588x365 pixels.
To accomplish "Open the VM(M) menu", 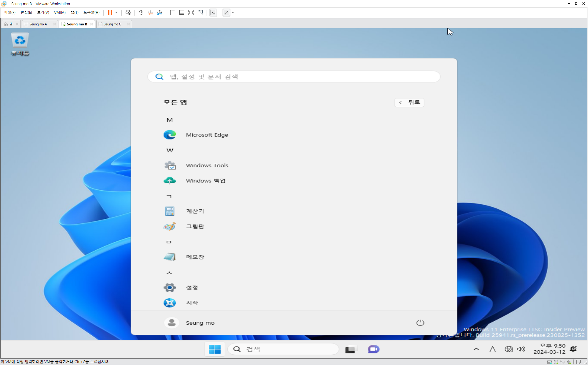I will coord(60,13).
